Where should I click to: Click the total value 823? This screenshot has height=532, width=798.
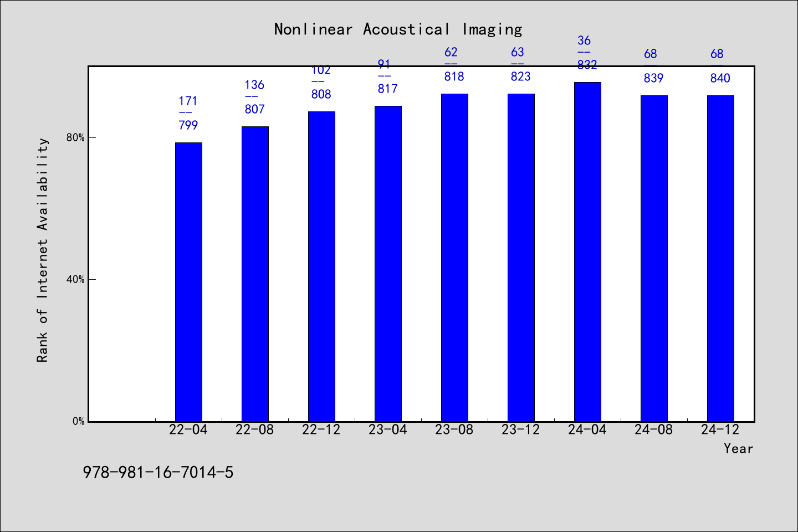(x=521, y=76)
